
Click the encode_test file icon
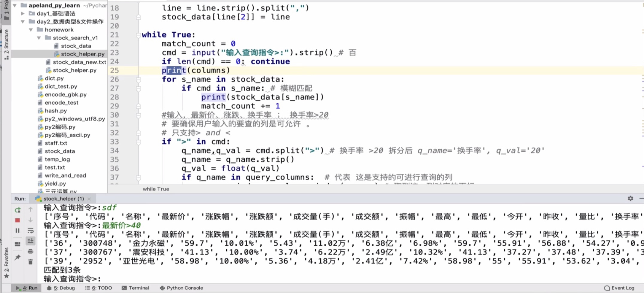click(x=40, y=103)
